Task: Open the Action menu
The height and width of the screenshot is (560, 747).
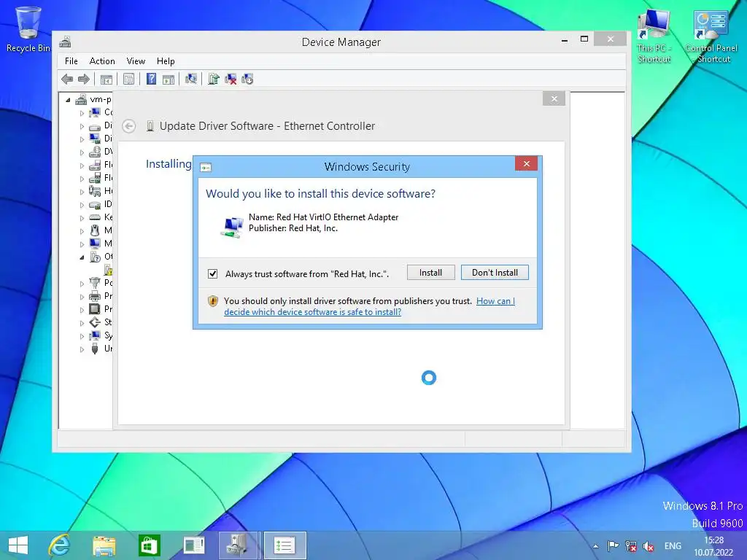Action: coord(102,61)
